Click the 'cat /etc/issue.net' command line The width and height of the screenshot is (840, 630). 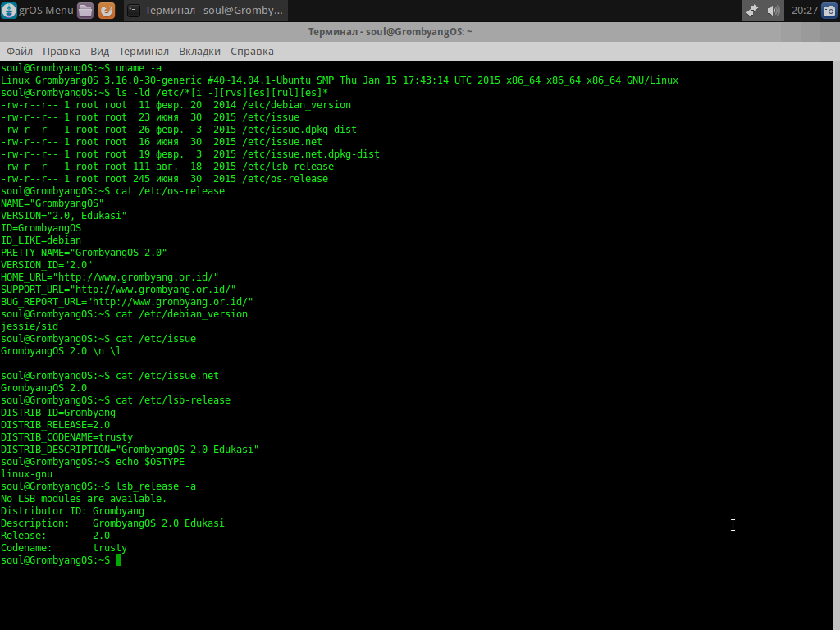tap(110, 376)
